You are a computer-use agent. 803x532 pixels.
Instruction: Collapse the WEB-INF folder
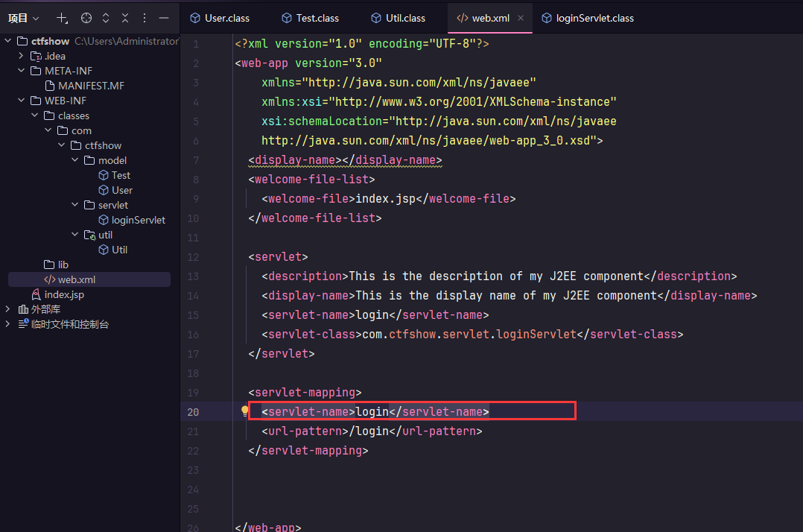point(21,101)
